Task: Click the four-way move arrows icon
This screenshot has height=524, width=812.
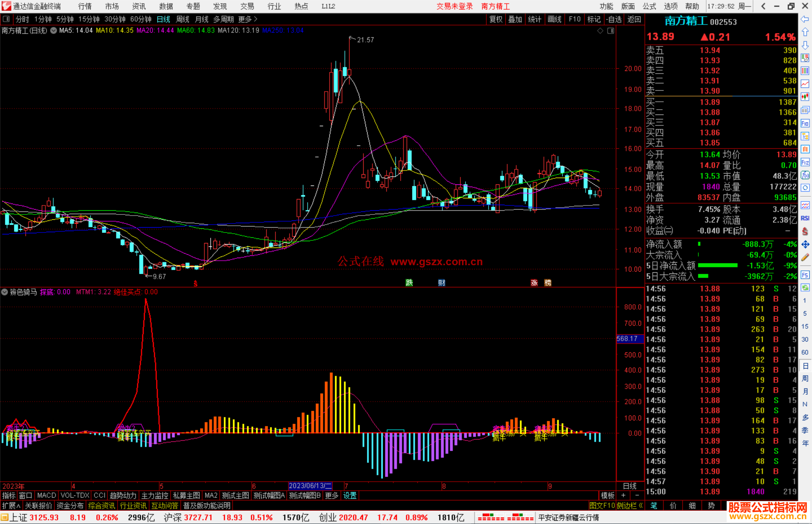Action: coord(805,245)
